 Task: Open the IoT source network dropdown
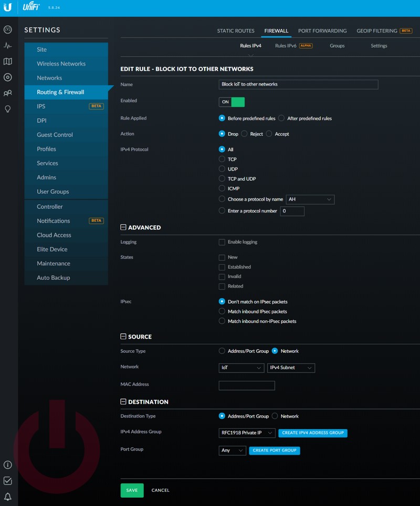pyautogui.click(x=241, y=368)
